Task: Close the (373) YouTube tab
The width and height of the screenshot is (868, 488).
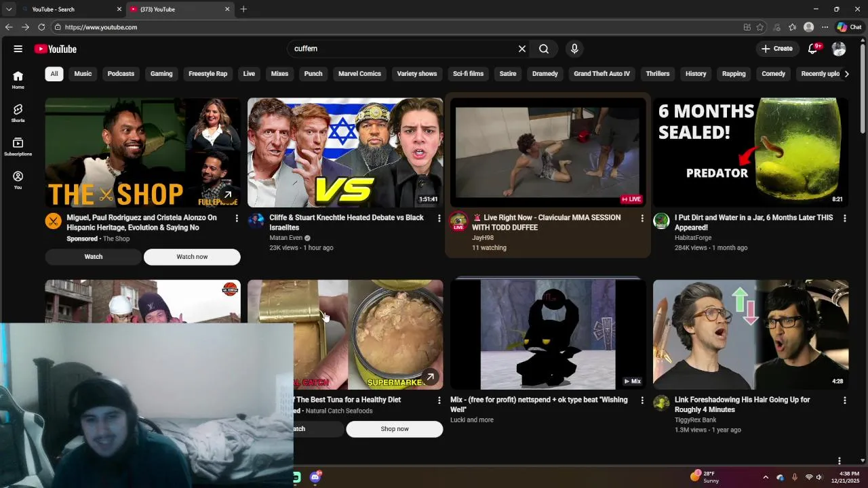Action: tap(227, 9)
